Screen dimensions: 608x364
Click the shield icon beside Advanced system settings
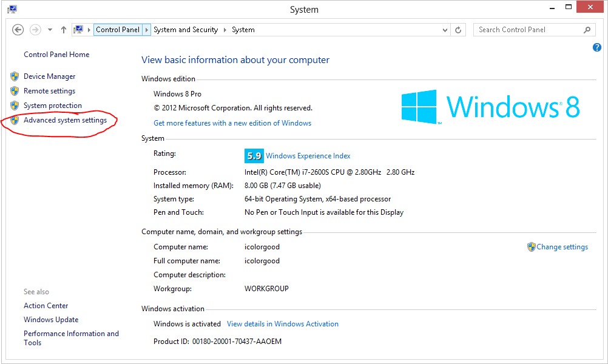[x=15, y=120]
